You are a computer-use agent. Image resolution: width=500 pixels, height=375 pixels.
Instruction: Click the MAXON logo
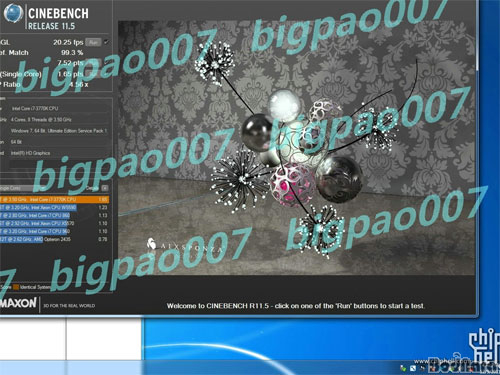[x=18, y=303]
